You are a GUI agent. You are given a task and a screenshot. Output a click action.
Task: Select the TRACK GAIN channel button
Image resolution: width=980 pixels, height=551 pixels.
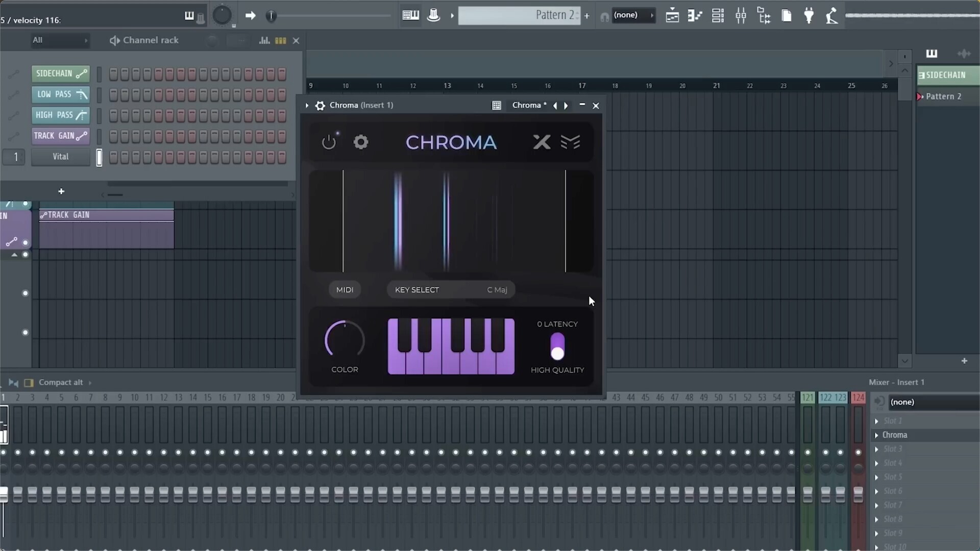point(61,136)
